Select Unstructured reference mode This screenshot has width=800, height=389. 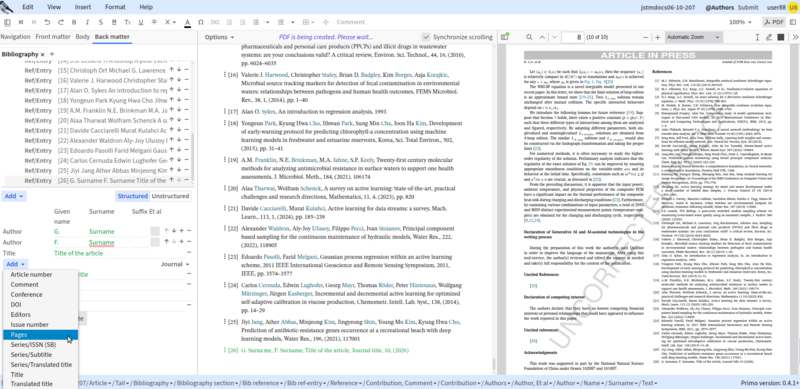[x=170, y=196]
